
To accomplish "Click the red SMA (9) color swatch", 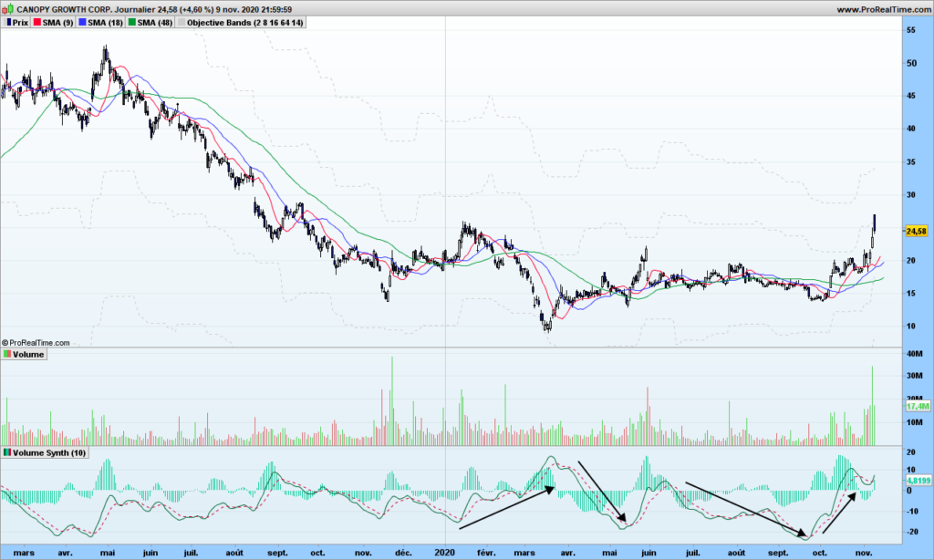I will [36, 23].
